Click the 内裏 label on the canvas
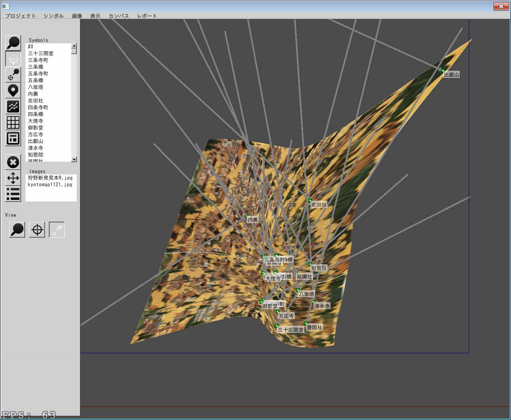This screenshot has height=420, width=511. (253, 220)
